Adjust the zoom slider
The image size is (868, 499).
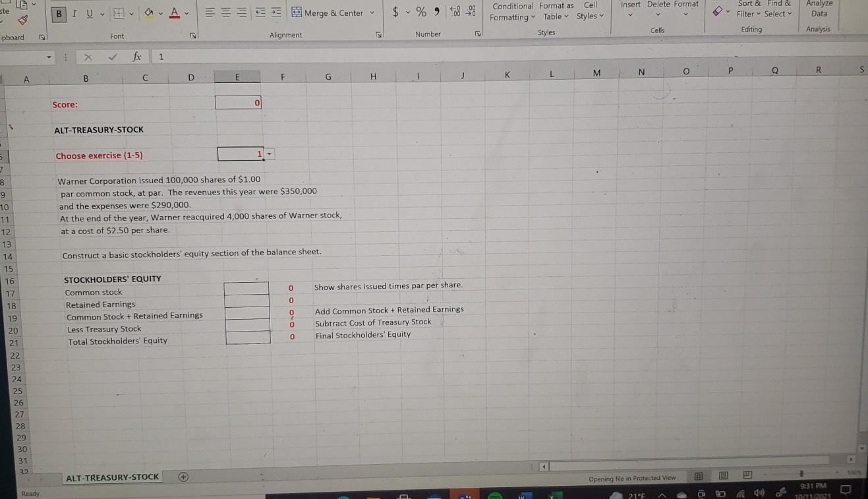point(802,473)
